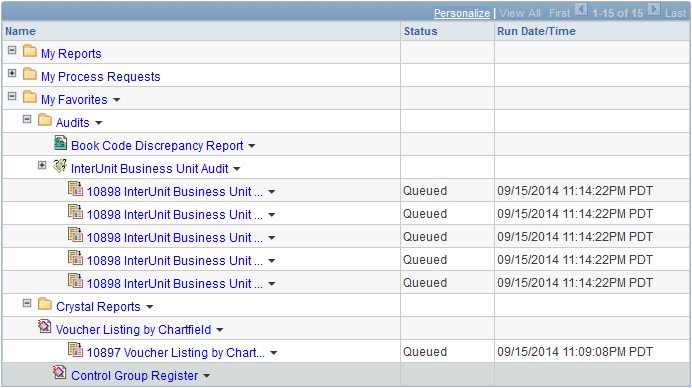Open the Voucher Listing by Chartfield link
Viewport: 692px width, 388px height.
pyautogui.click(x=133, y=330)
